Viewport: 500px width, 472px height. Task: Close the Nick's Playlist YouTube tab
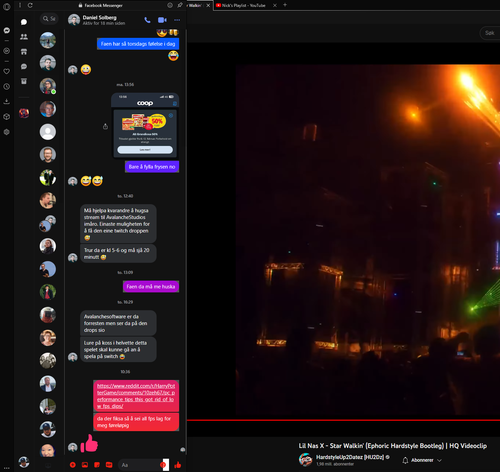click(275, 5)
